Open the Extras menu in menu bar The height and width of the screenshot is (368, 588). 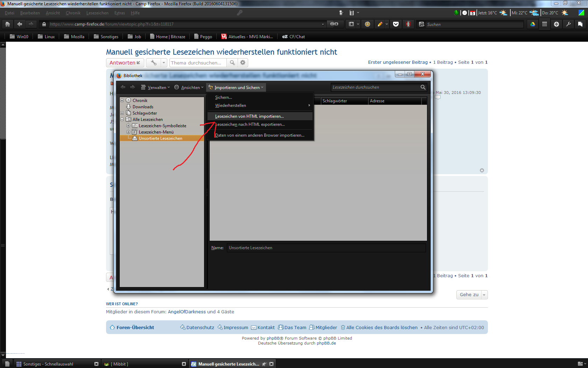(120, 13)
